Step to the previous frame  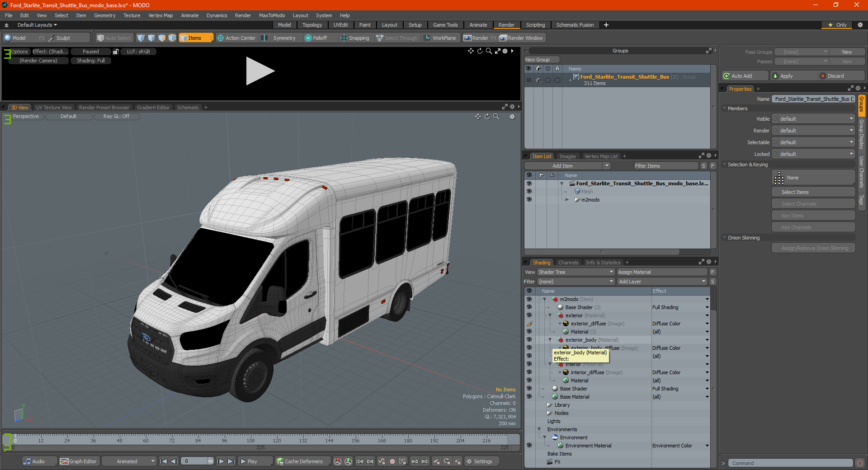pos(174,461)
